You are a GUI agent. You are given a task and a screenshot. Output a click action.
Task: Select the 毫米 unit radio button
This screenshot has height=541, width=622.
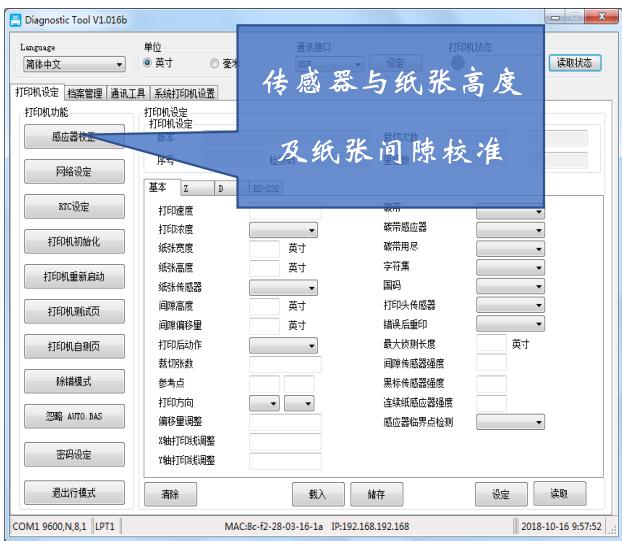tap(214, 63)
